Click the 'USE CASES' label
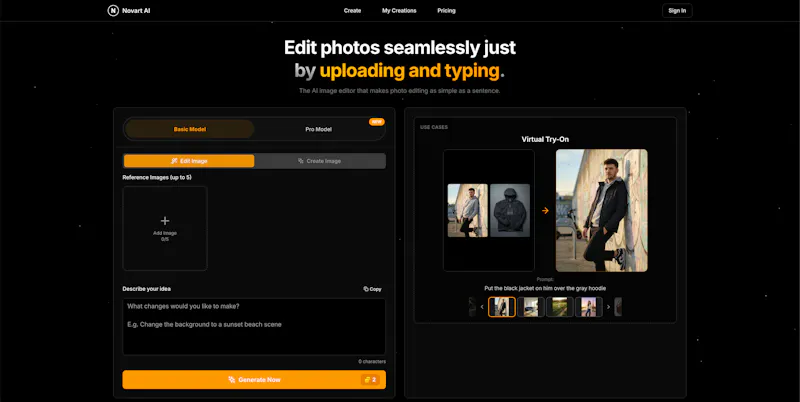Screen dimensions: 800x402 [x=434, y=127]
